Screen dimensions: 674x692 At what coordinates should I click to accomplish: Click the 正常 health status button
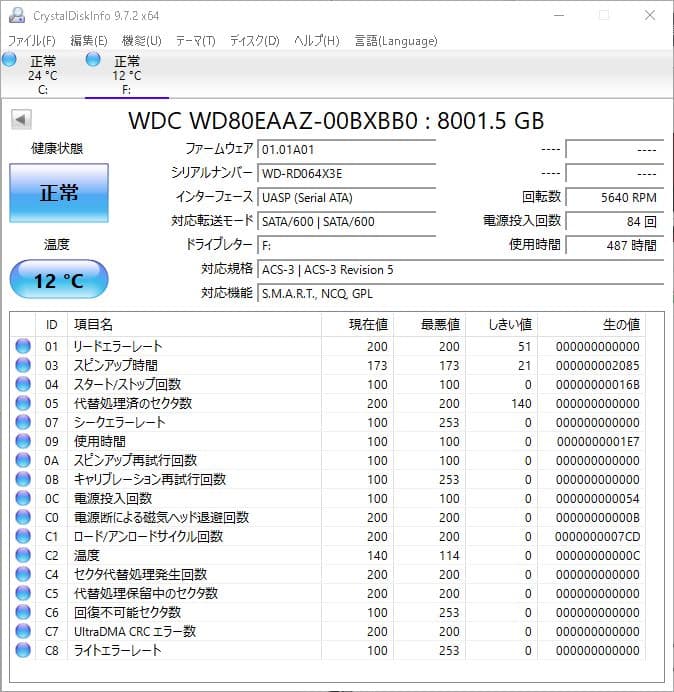tap(59, 193)
